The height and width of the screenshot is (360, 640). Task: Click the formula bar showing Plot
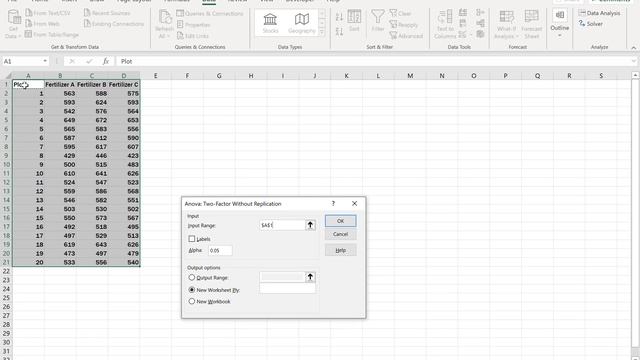[373, 61]
